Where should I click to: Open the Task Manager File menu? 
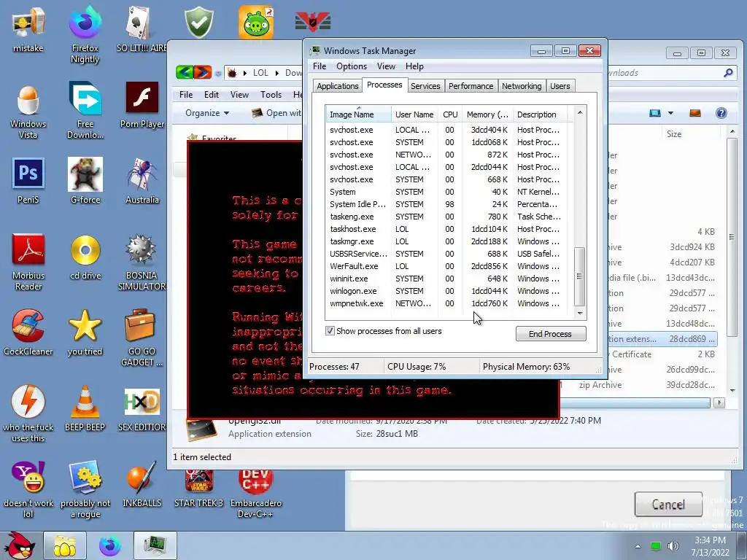click(x=320, y=66)
